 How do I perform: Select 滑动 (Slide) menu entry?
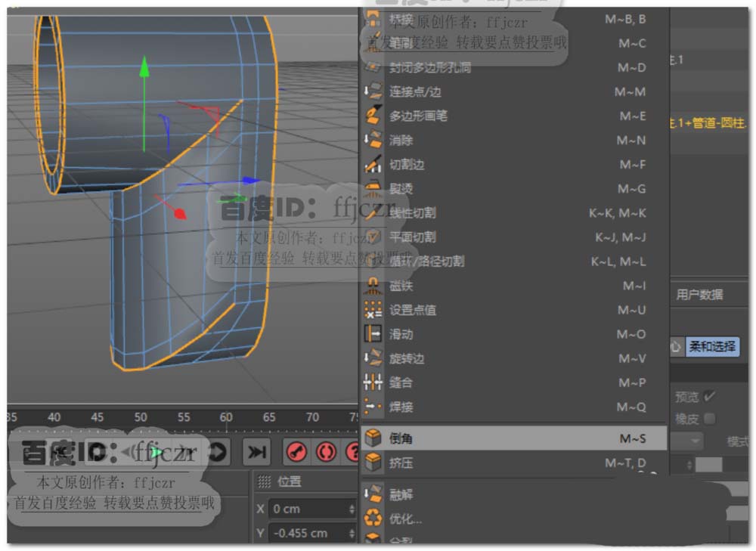click(x=514, y=334)
